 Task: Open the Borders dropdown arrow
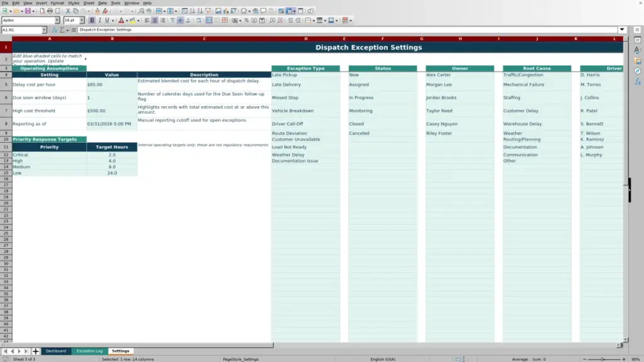pyautogui.click(x=314, y=20)
